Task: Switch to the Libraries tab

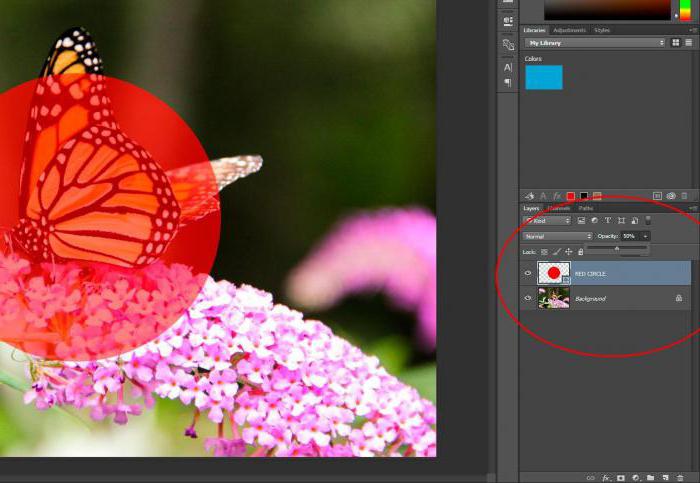Action: [x=534, y=30]
